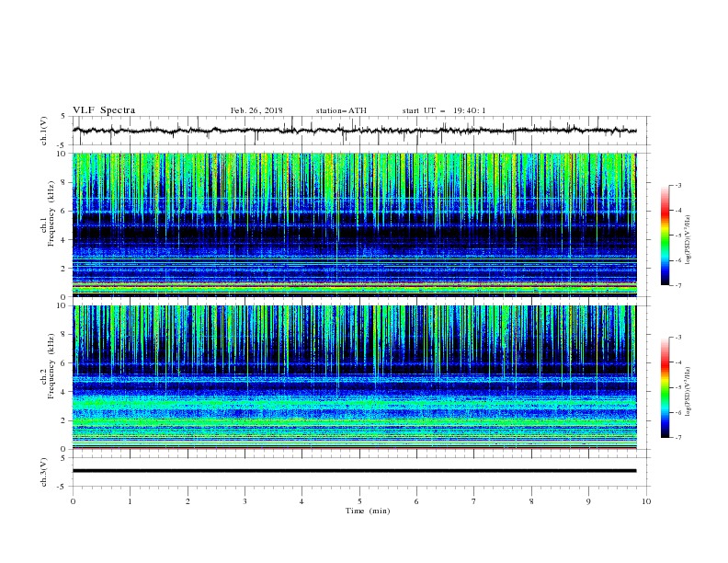Click the ch.1 spectrogram colorbar
This screenshot has height=563, width=728.
(x=665, y=236)
